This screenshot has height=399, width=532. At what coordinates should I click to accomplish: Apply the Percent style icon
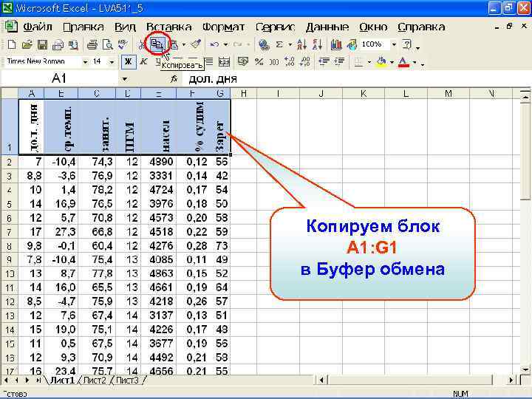point(259,62)
